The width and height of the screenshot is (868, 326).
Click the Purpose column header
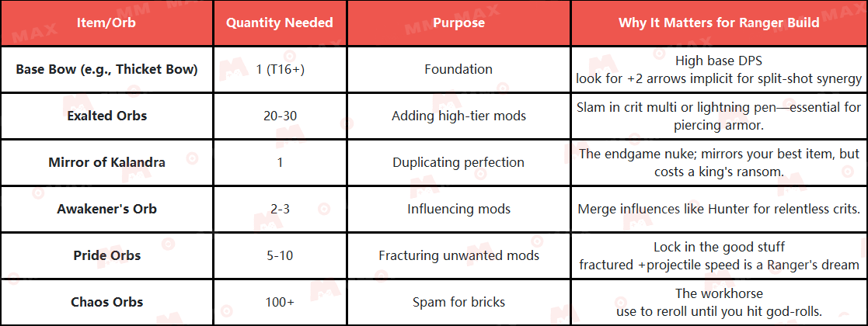point(458,23)
